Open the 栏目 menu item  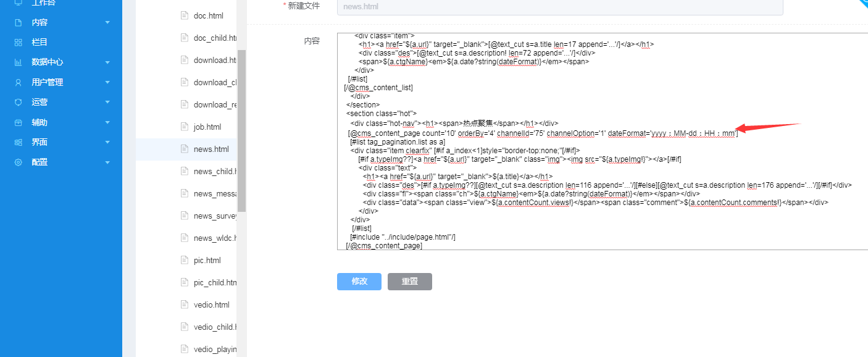pyautogui.click(x=40, y=43)
